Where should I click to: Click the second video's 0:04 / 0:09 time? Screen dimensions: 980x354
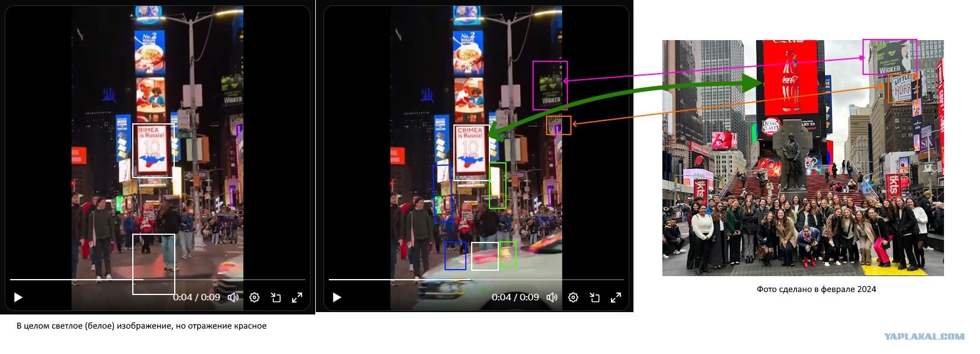(x=515, y=297)
